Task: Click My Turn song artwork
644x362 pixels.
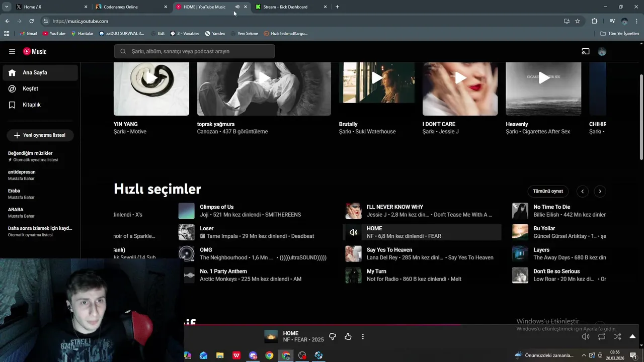Action: click(x=353, y=275)
